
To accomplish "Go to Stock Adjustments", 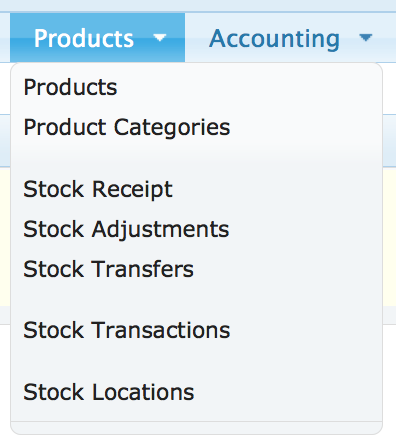I will pyautogui.click(x=126, y=230).
